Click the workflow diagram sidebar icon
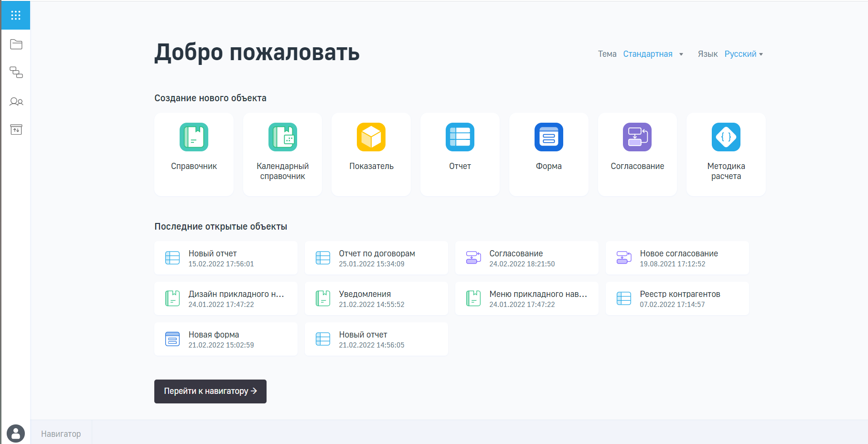 click(16, 73)
